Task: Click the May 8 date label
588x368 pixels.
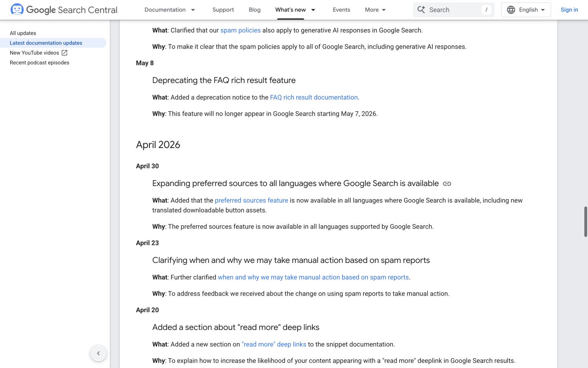Action: [x=145, y=63]
